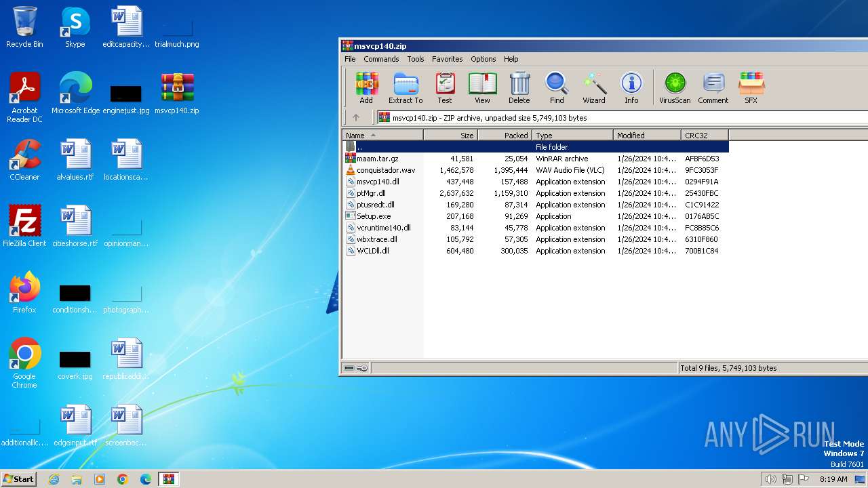Viewport: 868px width, 488px height.
Task: Sort by Size column header
Action: (x=451, y=136)
